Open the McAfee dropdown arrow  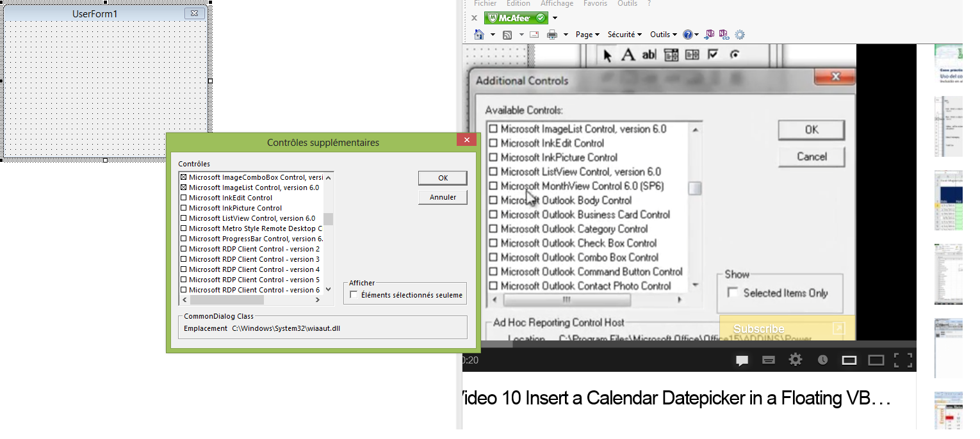(555, 18)
